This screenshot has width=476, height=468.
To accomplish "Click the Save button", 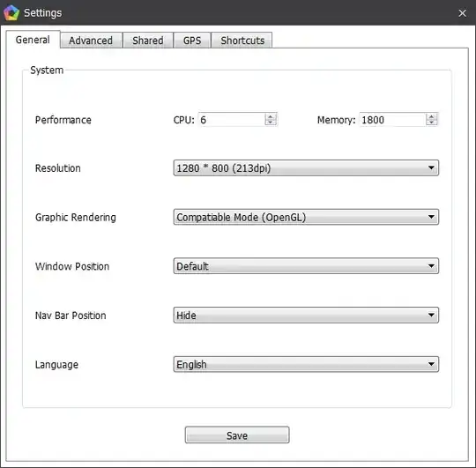I will click(x=237, y=435).
